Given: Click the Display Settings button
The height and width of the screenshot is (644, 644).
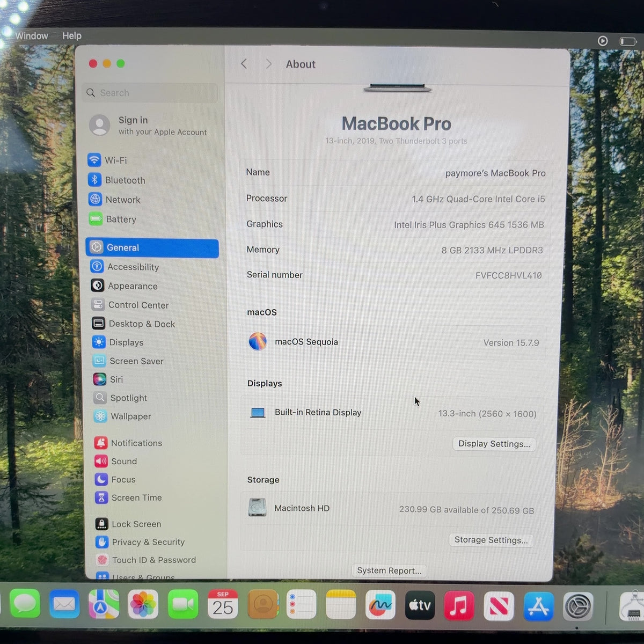Looking at the screenshot, I should tap(494, 444).
